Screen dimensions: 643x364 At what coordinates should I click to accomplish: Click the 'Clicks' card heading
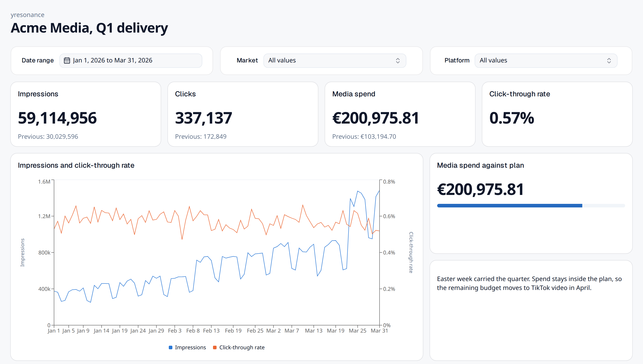[185, 94]
